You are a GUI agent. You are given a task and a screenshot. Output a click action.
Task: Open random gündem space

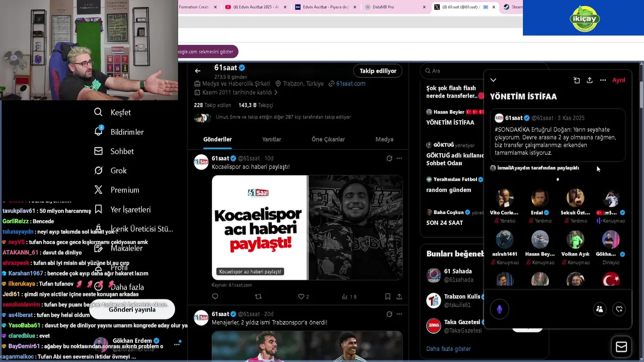point(455,185)
